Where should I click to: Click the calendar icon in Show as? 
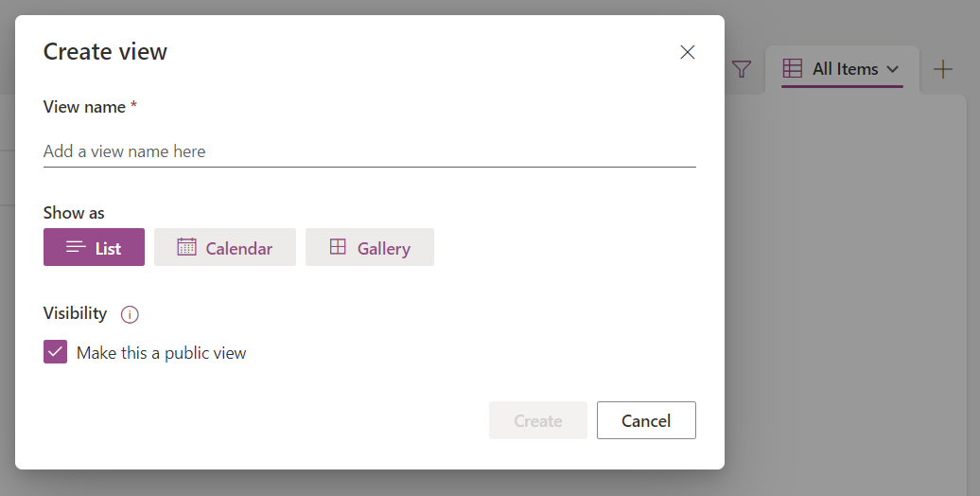(186, 246)
